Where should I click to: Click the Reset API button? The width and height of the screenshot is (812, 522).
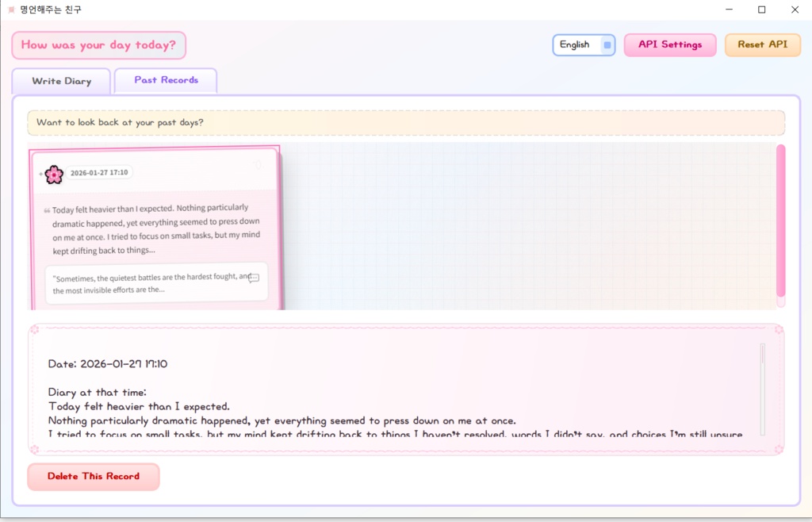pos(762,45)
